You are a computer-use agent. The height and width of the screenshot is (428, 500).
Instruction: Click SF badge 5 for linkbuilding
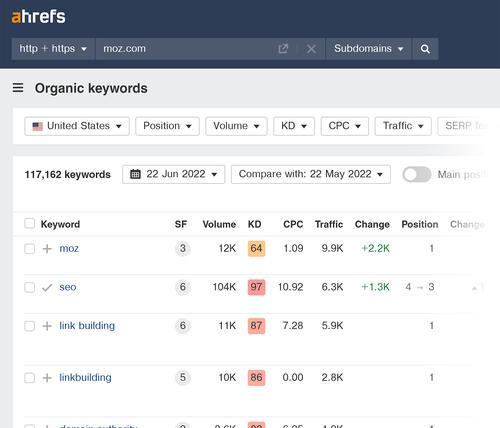183,377
